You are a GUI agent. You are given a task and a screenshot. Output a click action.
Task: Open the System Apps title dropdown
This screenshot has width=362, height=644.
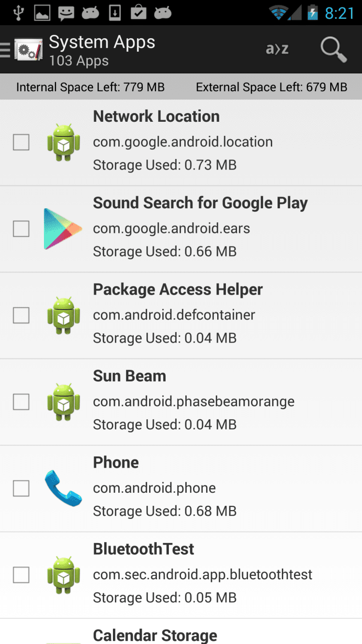102,49
